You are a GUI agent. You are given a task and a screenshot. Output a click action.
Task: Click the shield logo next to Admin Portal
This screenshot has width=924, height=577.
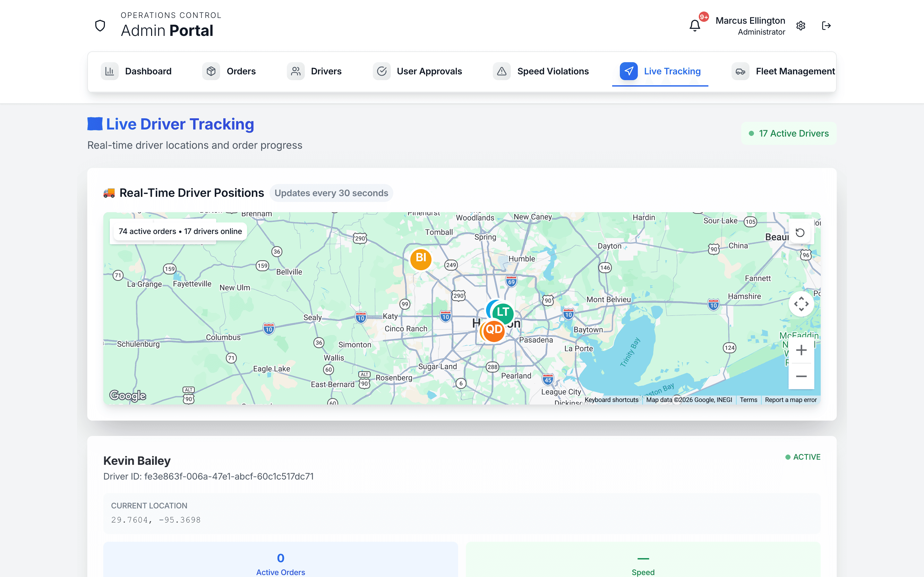[x=100, y=25]
